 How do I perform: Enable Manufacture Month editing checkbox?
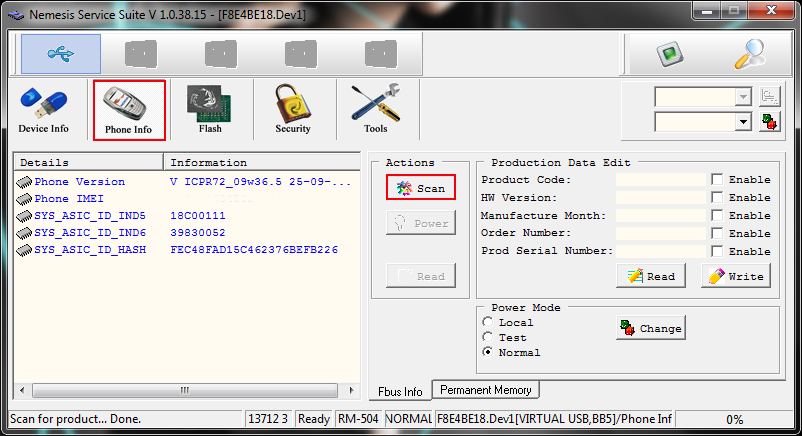click(717, 215)
